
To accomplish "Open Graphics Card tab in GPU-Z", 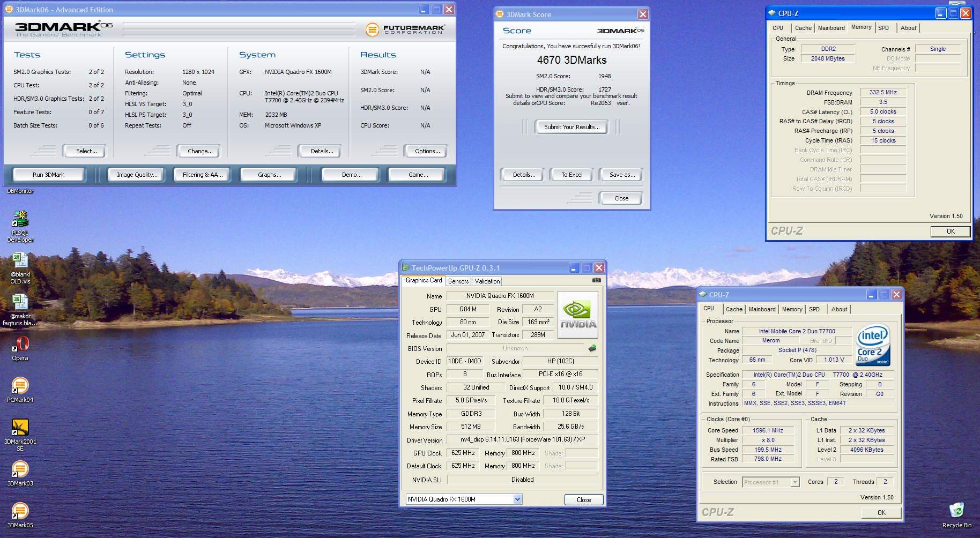I will tap(424, 280).
